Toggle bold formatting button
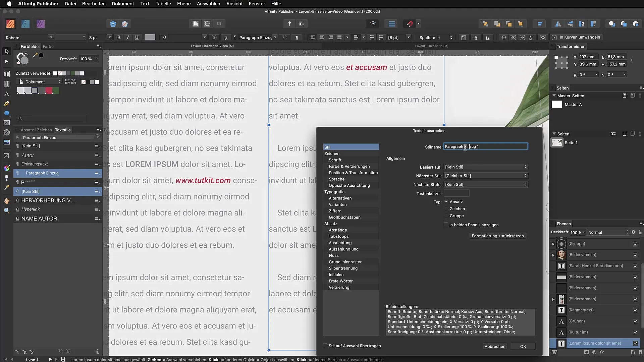Viewport: 644px width, 362px height. (119, 38)
